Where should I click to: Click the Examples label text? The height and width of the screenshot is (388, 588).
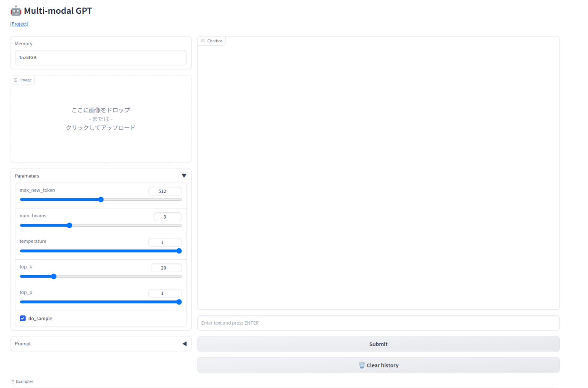(x=24, y=382)
